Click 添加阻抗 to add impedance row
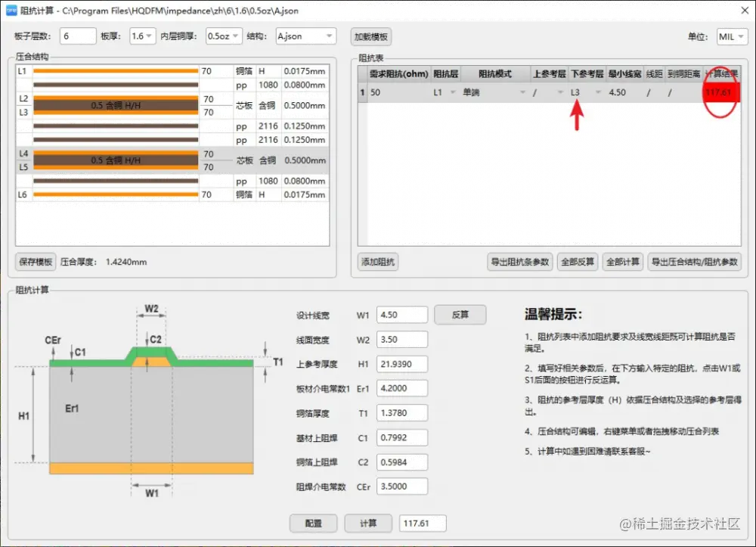The image size is (756, 547). 378,262
